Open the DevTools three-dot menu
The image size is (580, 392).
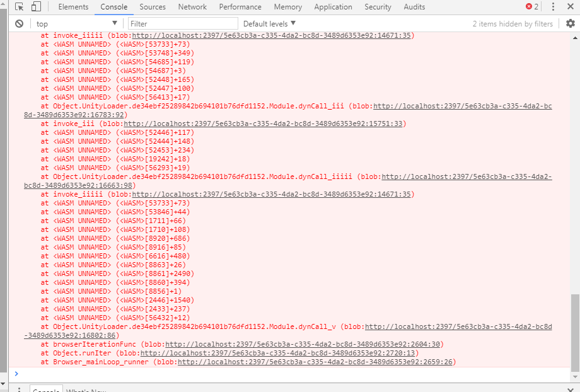[x=553, y=7]
